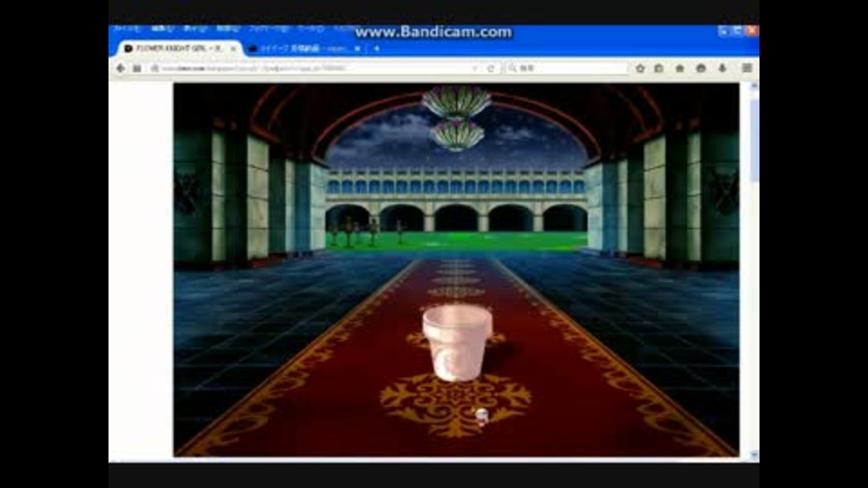Click the vertical scrollbar thumb
This screenshot has height=488, width=868.
[753, 141]
